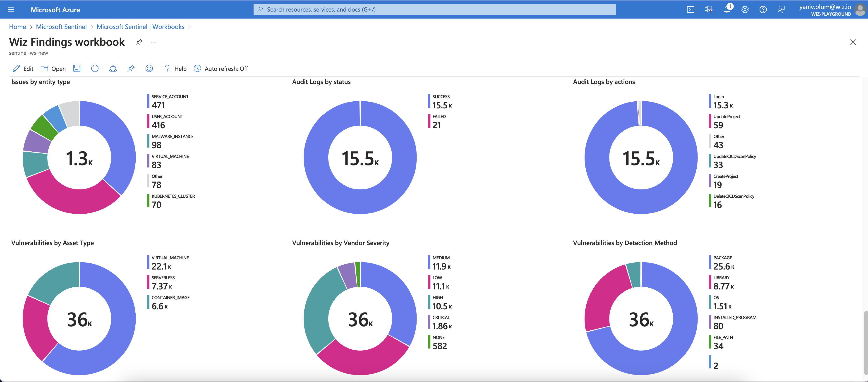Select the KUBERNETES_CLUSTER 70 legend entry
The height and width of the screenshot is (382, 868).
(171, 201)
